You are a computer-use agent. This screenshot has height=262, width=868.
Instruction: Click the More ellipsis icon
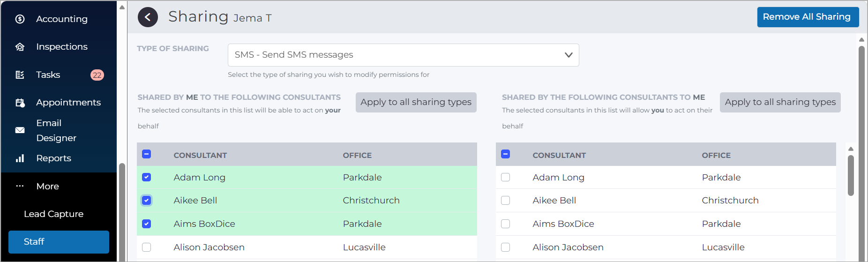20,186
